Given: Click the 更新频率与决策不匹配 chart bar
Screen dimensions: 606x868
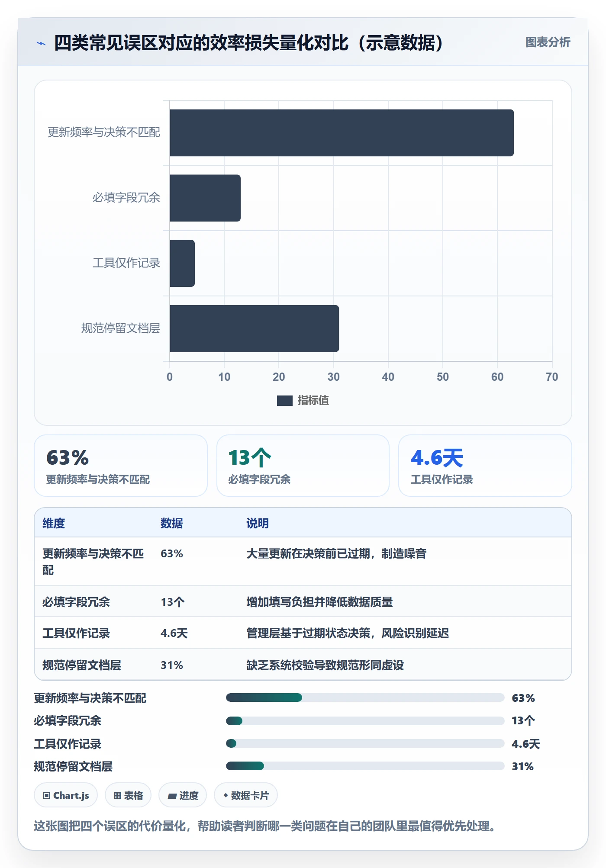Looking at the screenshot, I should coord(342,133).
